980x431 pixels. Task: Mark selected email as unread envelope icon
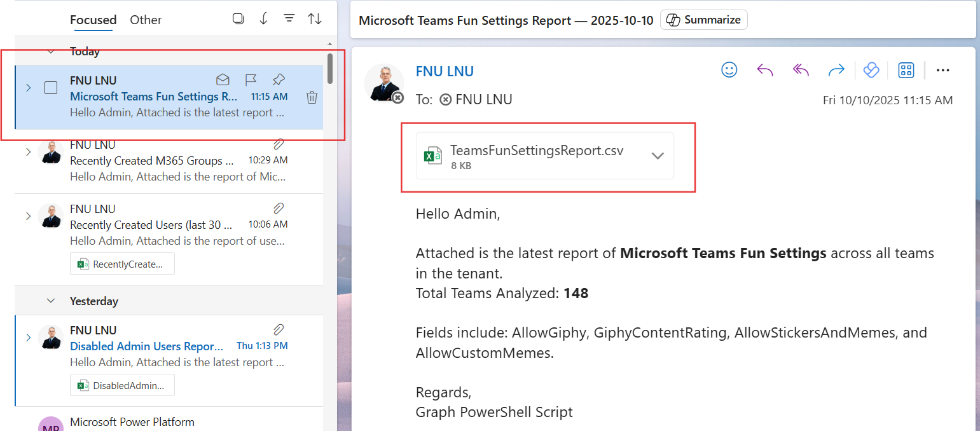coord(223,80)
